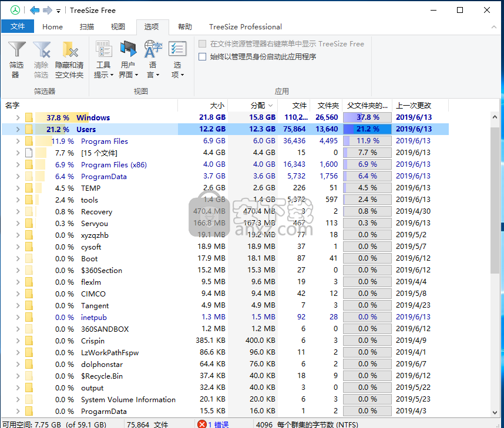The width and height of the screenshot is (504, 428).
Task: Expand the Windows folder node
Action: click(18, 117)
